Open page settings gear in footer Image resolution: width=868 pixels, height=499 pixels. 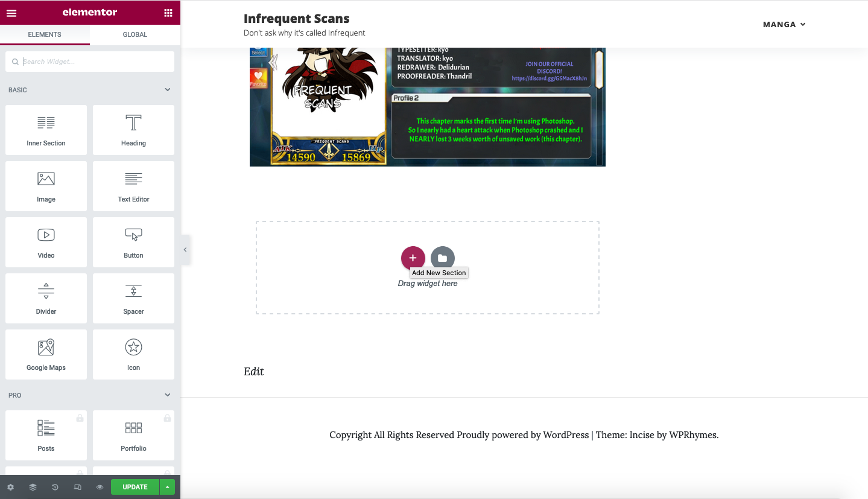10,487
